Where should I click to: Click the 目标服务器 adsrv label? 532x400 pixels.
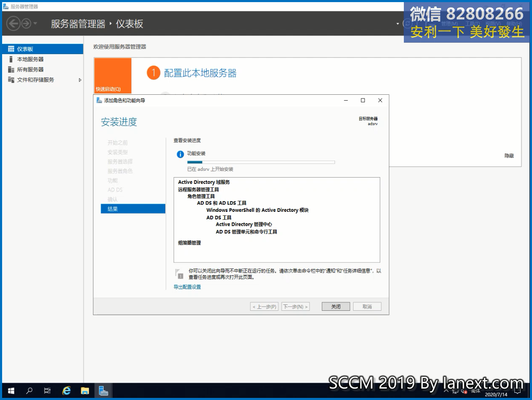[x=368, y=121]
